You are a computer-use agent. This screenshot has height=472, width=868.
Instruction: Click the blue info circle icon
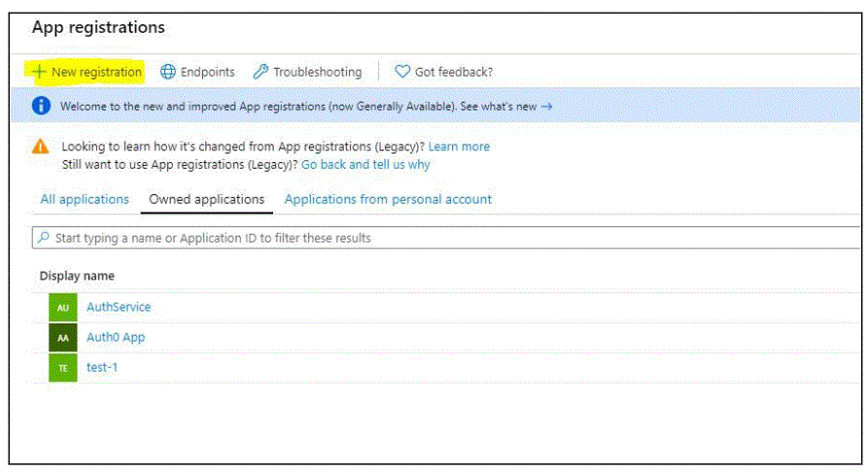[41, 105]
